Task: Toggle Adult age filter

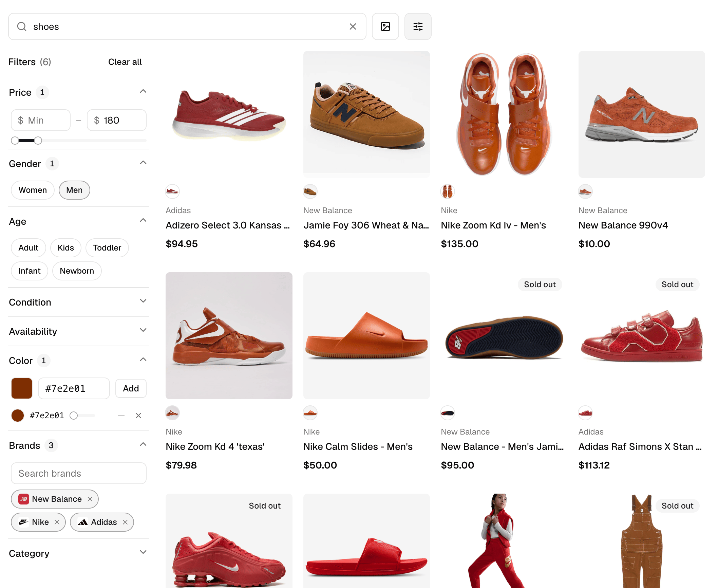Action: point(29,248)
